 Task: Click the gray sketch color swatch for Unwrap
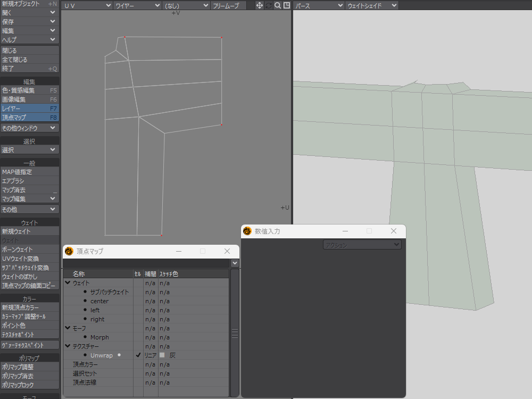point(163,355)
